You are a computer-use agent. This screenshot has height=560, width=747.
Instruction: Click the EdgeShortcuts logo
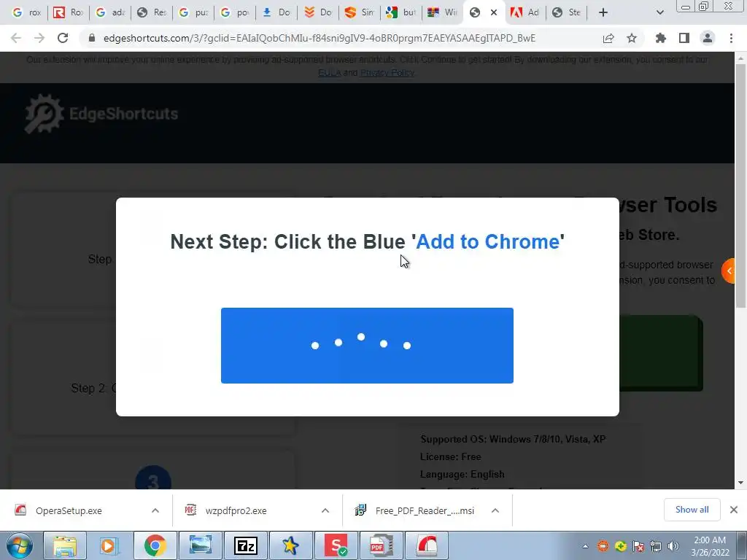(101, 113)
